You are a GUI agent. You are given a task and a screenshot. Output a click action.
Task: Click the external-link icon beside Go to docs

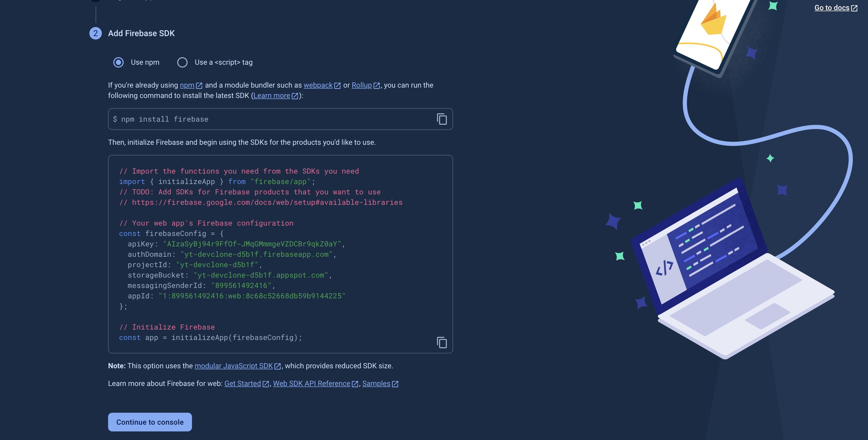pos(854,8)
